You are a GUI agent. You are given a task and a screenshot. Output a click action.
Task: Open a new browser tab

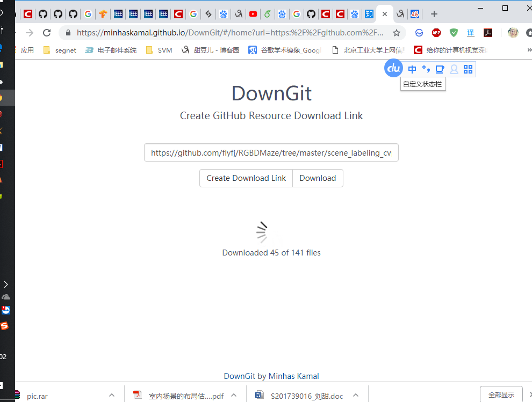tap(434, 14)
